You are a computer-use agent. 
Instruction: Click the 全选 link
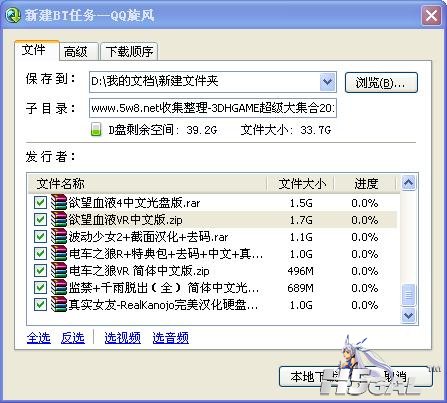click(x=39, y=338)
